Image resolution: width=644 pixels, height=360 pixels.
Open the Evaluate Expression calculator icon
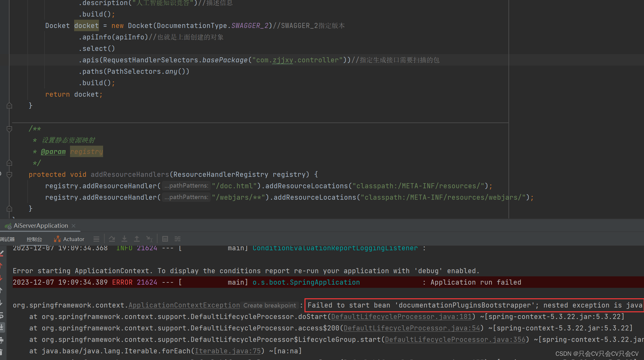165,239
